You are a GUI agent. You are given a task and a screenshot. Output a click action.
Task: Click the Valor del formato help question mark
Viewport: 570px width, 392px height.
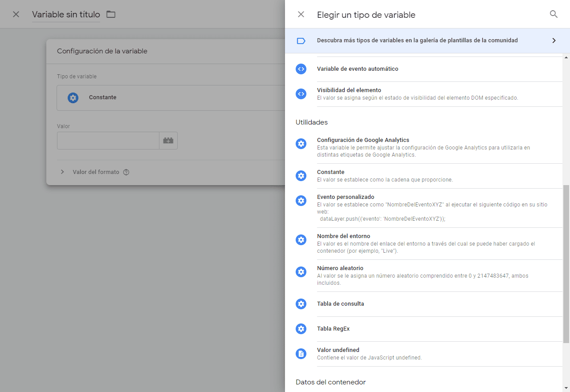(126, 172)
